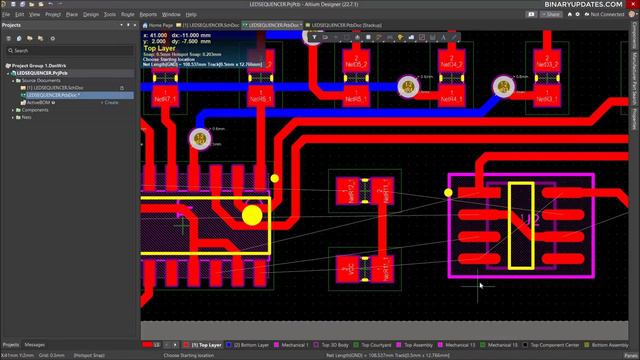Switch to LEDSEQUENCER.PcbDoc [Stackup] tab
Image resolution: width=640 pixels, height=360 pixels.
344,25
